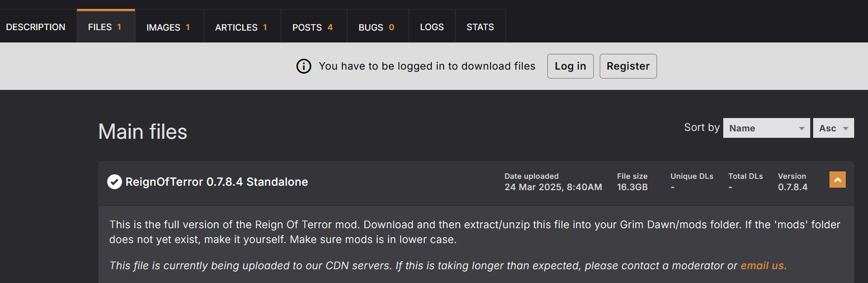This screenshot has height=283, width=868.
Task: Show the Stats tab
Action: coord(480,27)
